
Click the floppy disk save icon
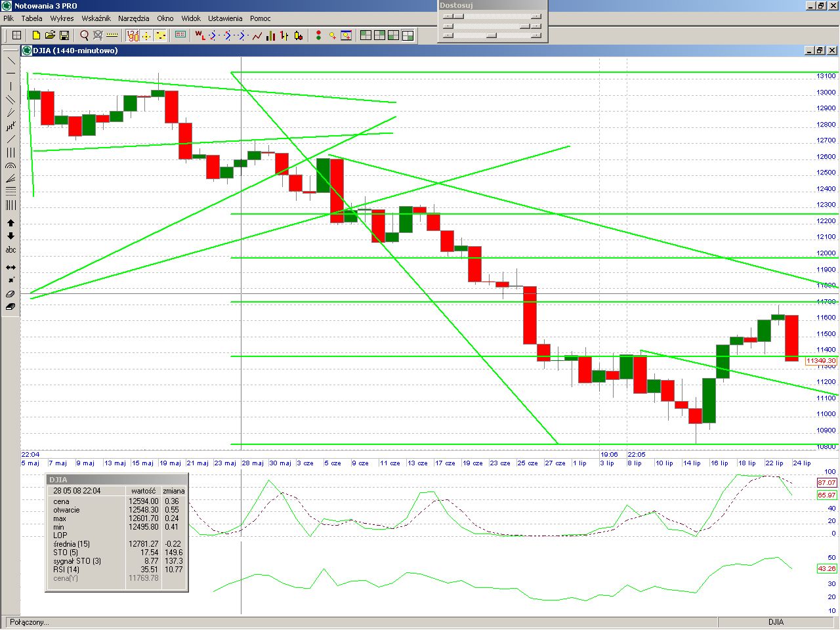(64, 35)
